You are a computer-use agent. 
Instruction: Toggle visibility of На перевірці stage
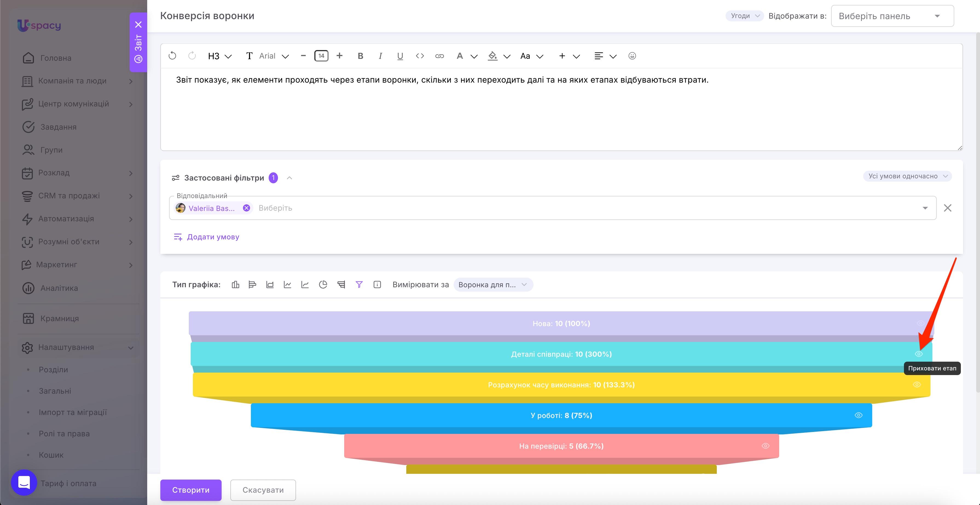click(766, 446)
